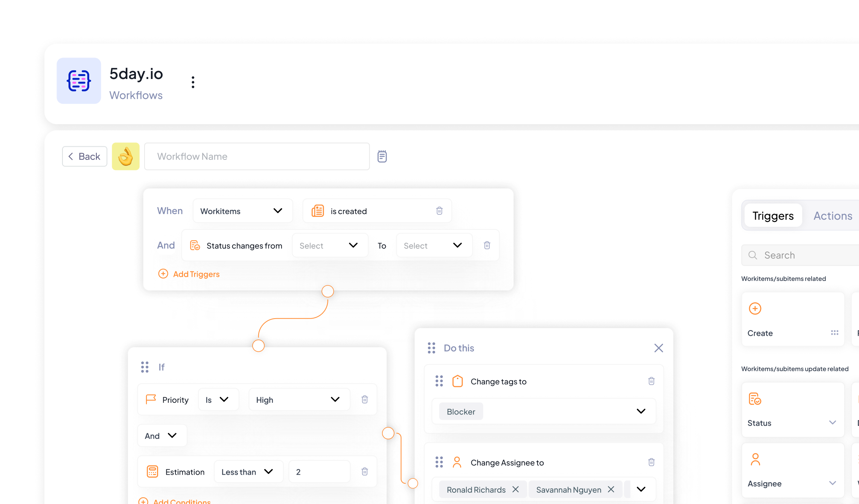
Task: Delete the Change Assignee to action
Action: tap(652, 462)
